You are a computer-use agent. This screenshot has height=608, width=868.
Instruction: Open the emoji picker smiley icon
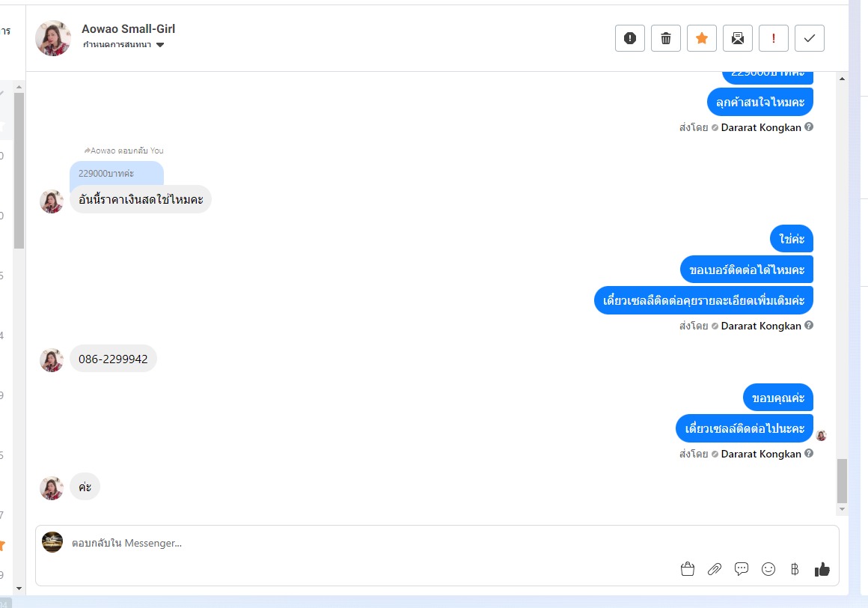(x=768, y=569)
